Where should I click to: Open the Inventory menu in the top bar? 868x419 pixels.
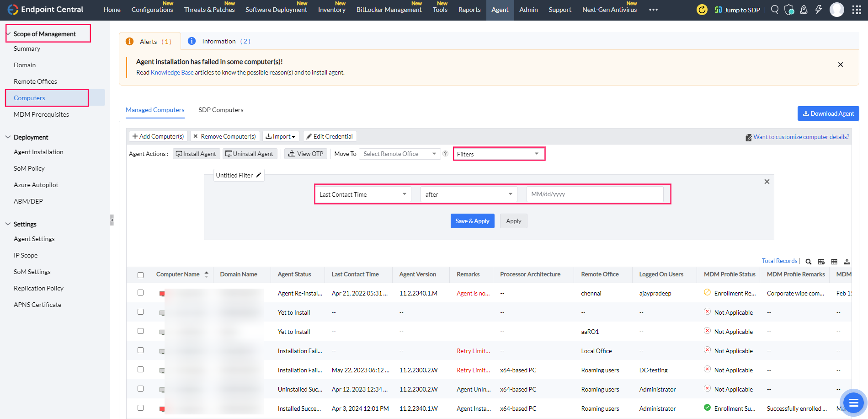coord(331,9)
